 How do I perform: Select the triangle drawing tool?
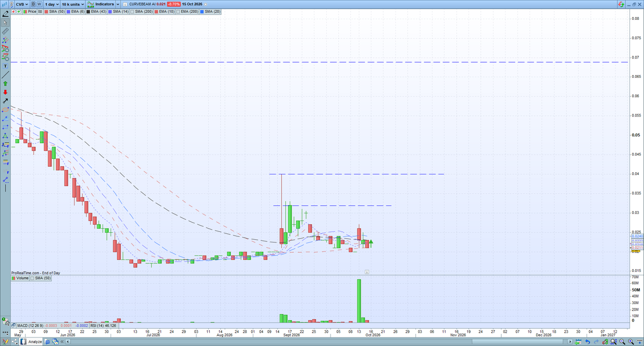pyautogui.click(x=6, y=136)
